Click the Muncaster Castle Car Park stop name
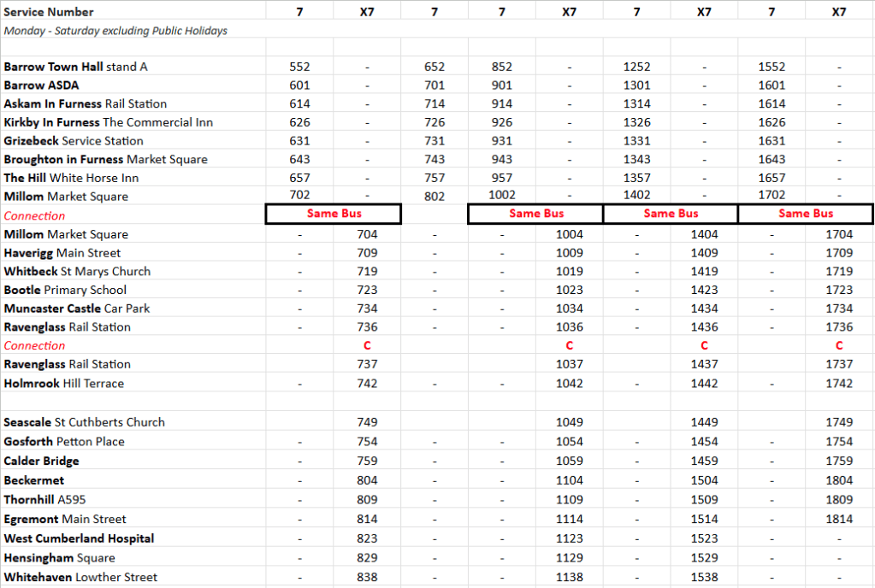The width and height of the screenshot is (875, 588). (x=76, y=309)
